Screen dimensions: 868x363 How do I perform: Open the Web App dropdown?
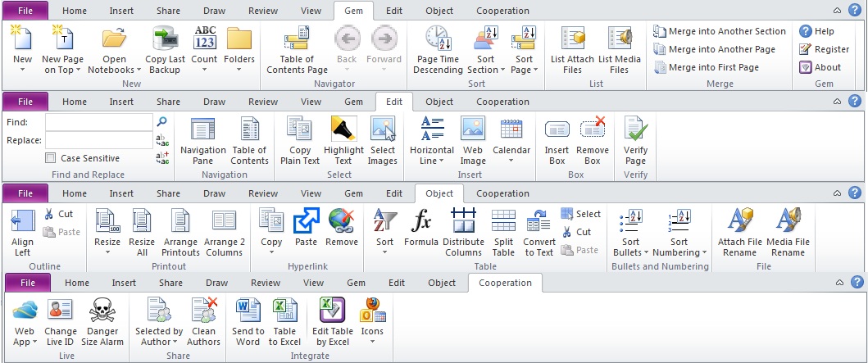pyautogui.click(x=35, y=342)
